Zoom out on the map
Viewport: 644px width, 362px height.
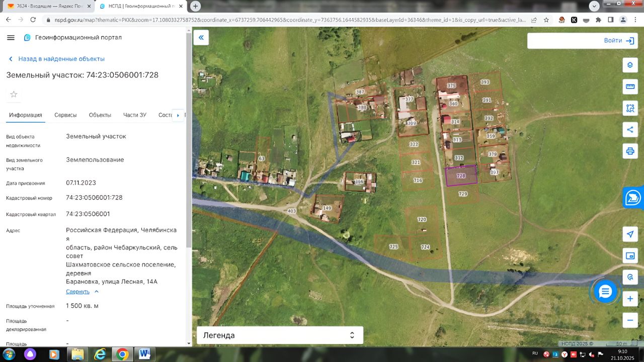coord(630,320)
